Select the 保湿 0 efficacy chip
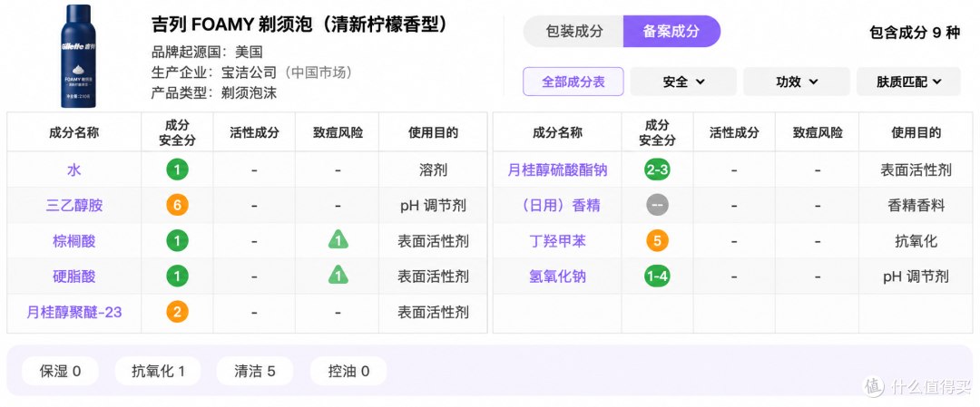 pos(60,372)
